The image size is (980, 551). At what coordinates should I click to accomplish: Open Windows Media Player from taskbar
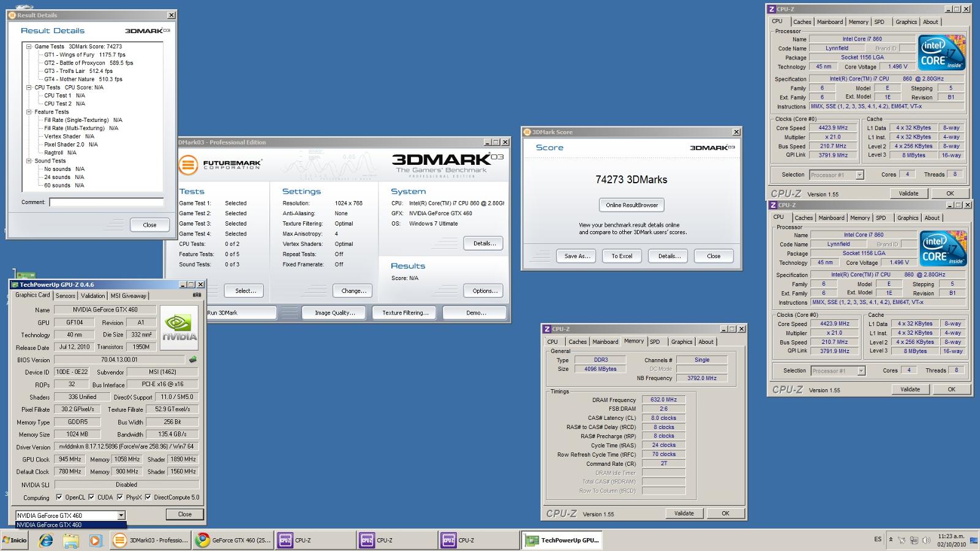95,540
